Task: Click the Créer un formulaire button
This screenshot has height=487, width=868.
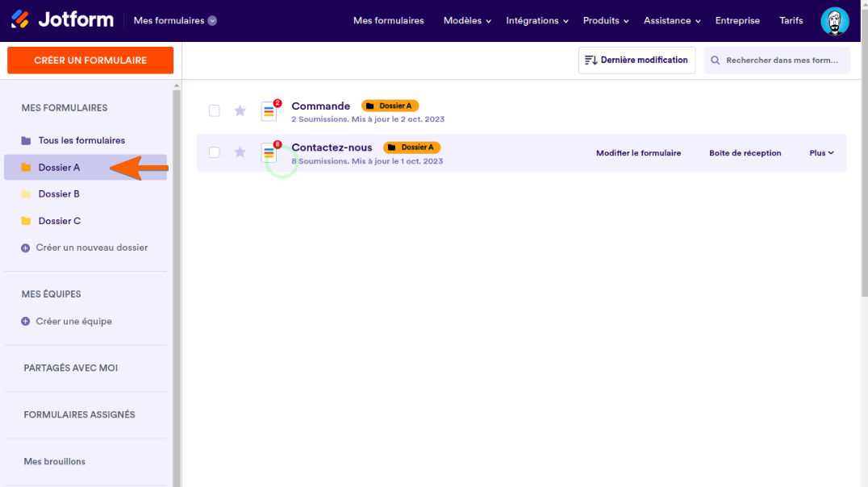Action: (90, 60)
